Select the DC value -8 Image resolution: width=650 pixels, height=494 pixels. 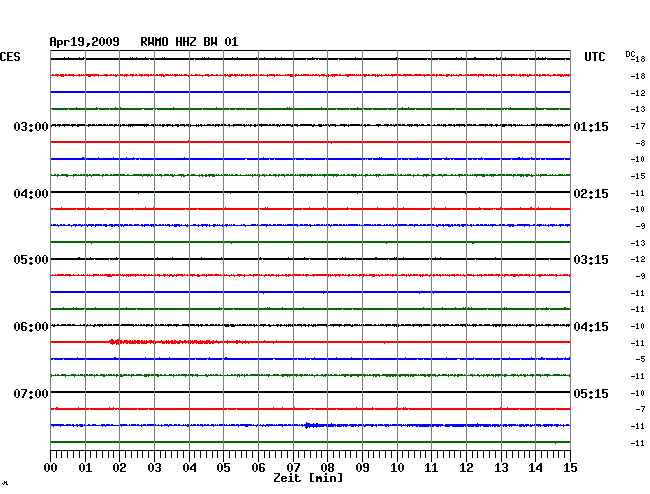click(640, 143)
